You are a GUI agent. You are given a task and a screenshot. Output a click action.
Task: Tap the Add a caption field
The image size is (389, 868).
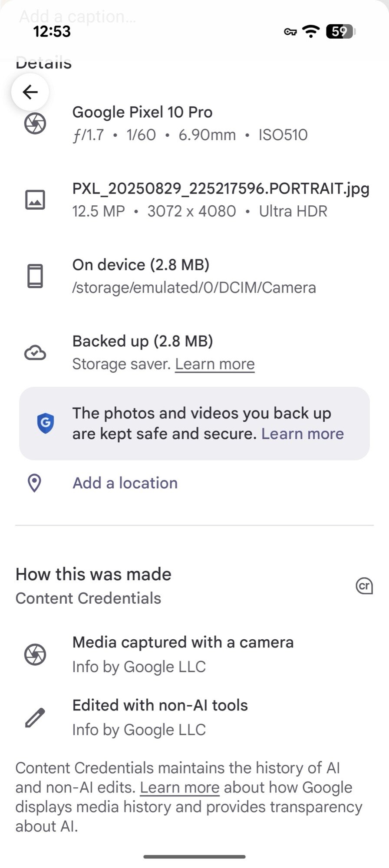click(x=78, y=16)
